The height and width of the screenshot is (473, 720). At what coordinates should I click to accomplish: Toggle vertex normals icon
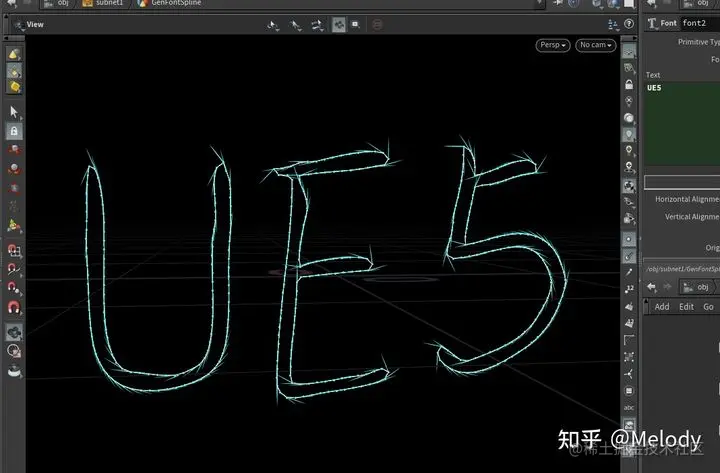click(629, 374)
